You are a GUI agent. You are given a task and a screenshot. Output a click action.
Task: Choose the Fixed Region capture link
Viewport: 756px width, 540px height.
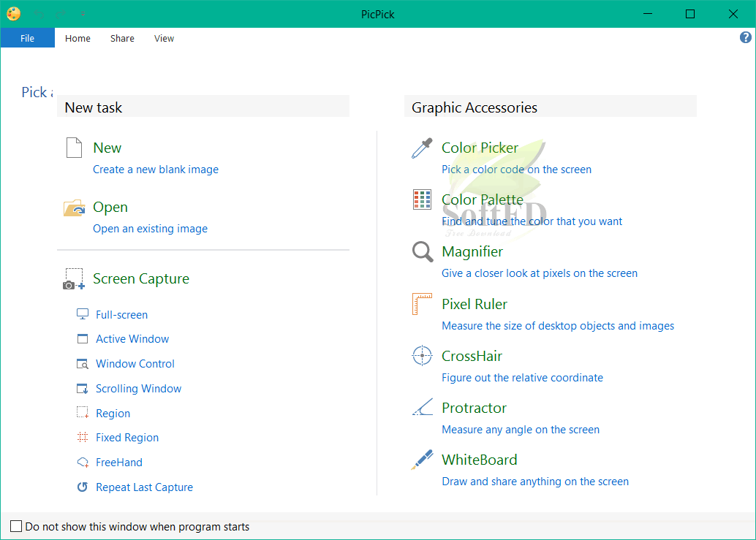[127, 438]
